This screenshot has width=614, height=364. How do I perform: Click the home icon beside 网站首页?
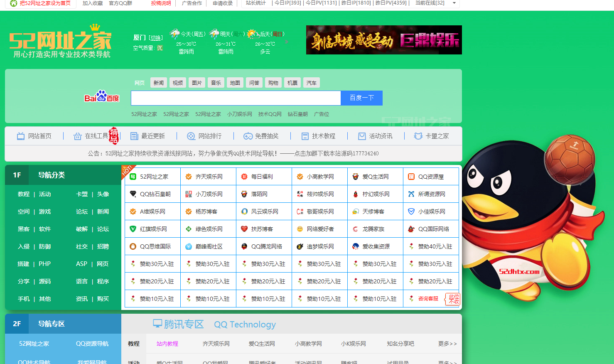click(21, 136)
